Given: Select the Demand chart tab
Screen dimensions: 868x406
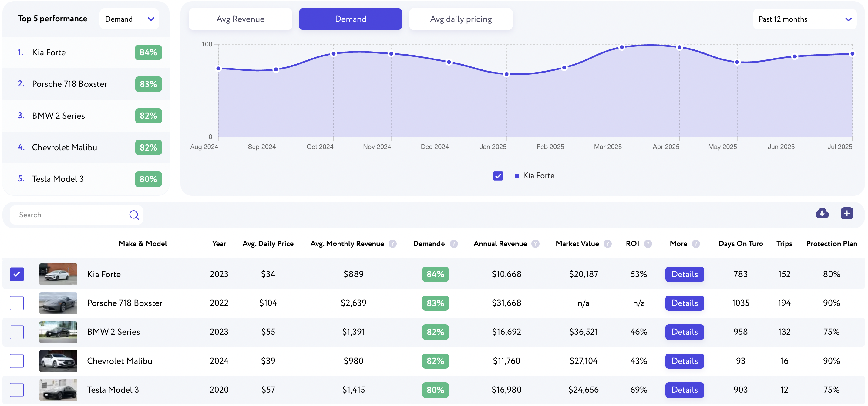Looking at the screenshot, I should (x=350, y=19).
